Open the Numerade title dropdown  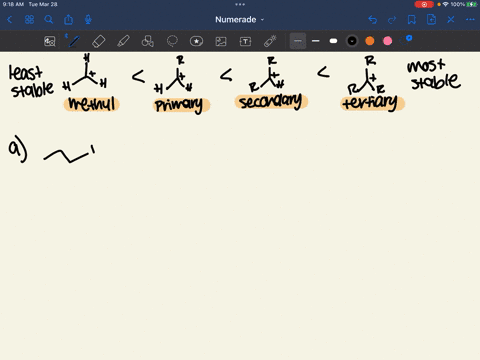[x=239, y=20]
